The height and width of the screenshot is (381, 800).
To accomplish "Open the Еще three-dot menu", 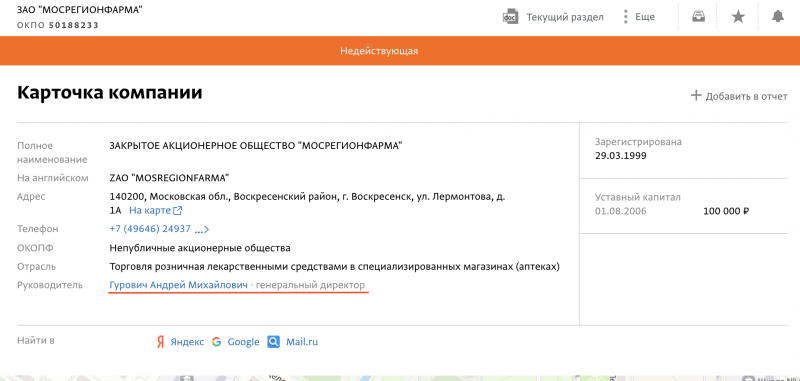I will pyautogui.click(x=639, y=17).
